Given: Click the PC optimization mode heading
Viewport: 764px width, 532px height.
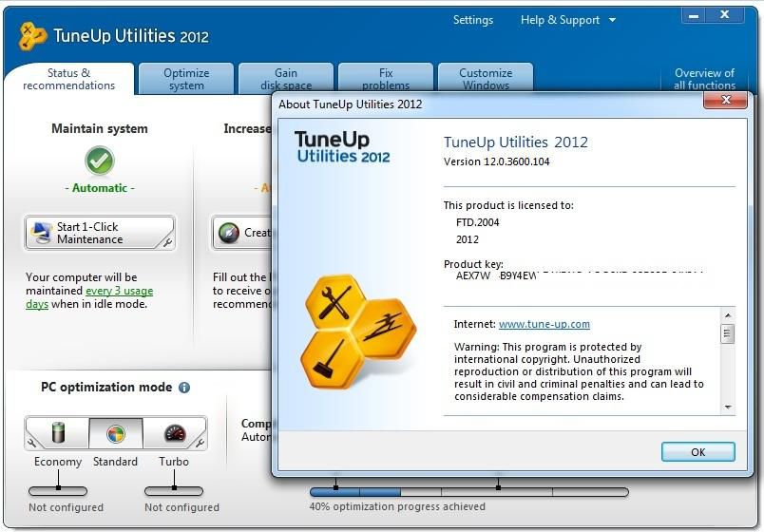Looking at the screenshot, I should (x=106, y=388).
